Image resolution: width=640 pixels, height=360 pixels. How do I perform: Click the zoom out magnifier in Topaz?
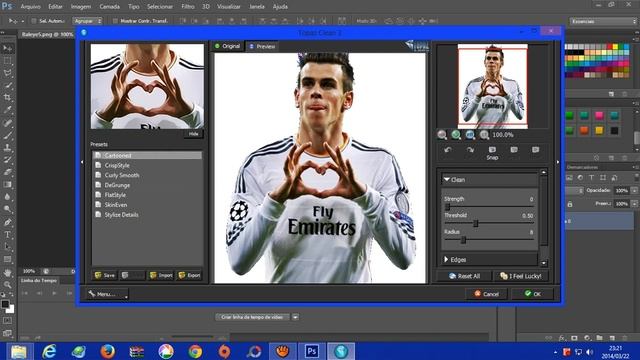tap(442, 135)
